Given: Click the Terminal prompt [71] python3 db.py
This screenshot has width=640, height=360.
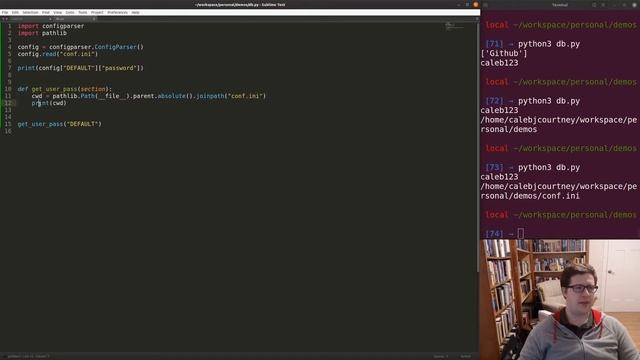Looking at the screenshot, I should tap(532, 44).
